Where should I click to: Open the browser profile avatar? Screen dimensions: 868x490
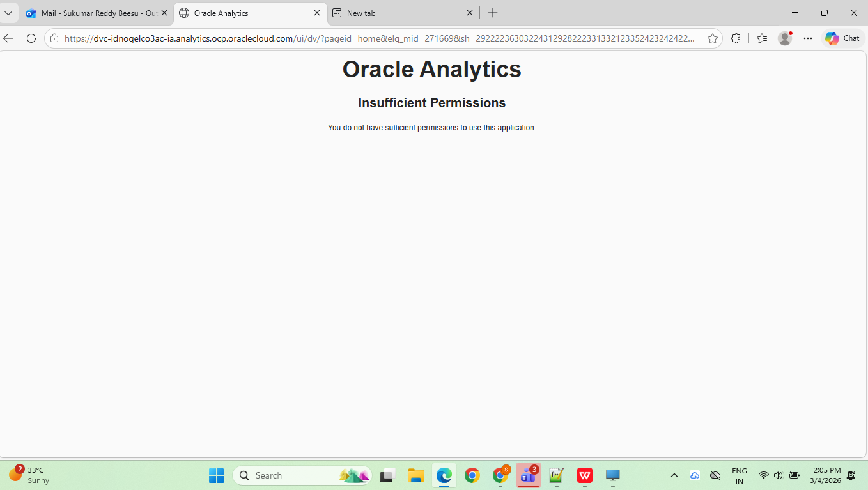point(784,38)
